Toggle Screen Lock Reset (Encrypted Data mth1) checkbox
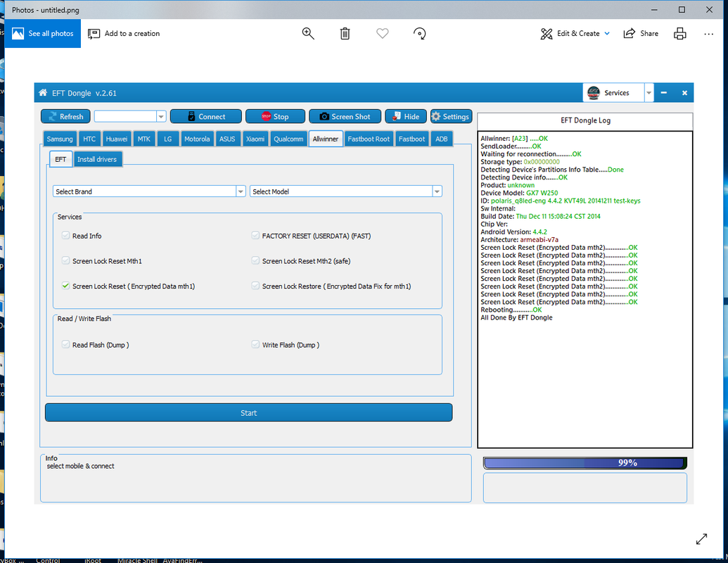 pos(66,286)
